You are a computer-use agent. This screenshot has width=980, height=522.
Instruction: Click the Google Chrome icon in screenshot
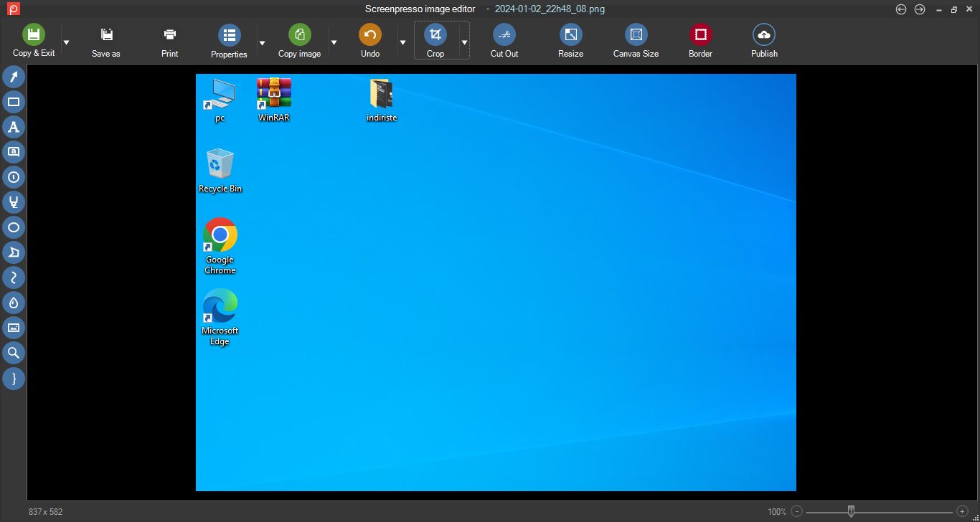click(x=220, y=246)
